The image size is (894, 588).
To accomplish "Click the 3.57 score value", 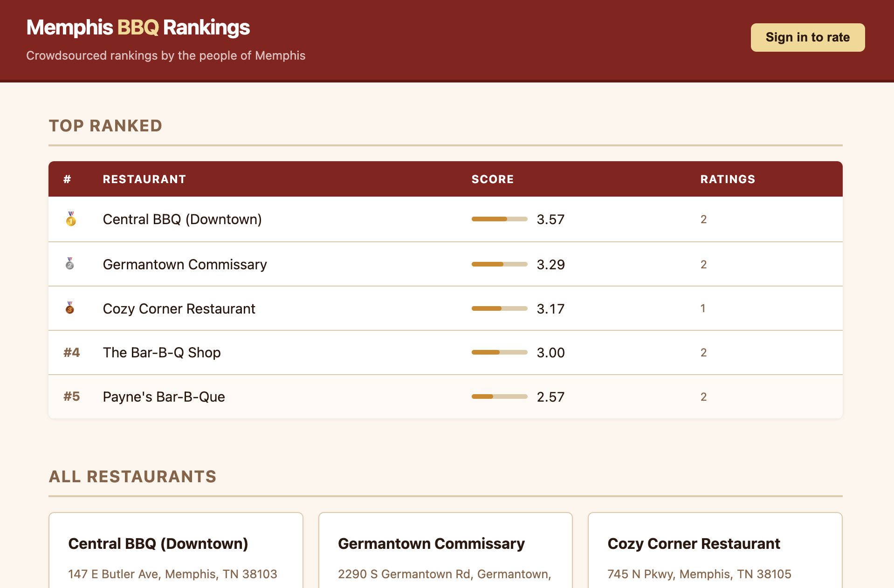I will point(550,219).
